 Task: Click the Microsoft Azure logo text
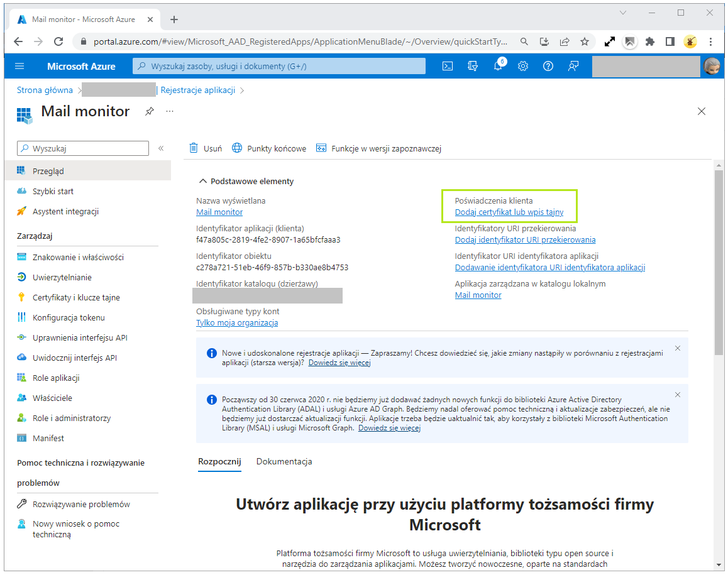tap(81, 67)
